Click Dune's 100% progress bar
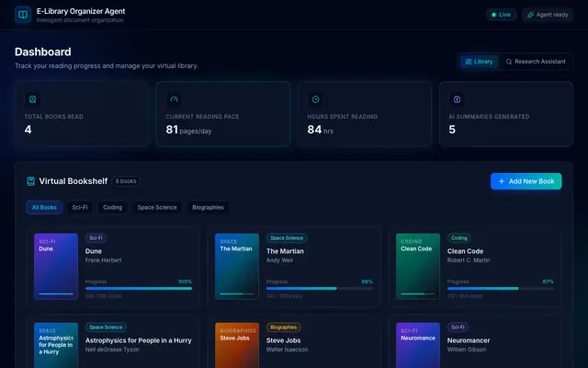Viewport: 588px width, 368px height. pyautogui.click(x=139, y=288)
